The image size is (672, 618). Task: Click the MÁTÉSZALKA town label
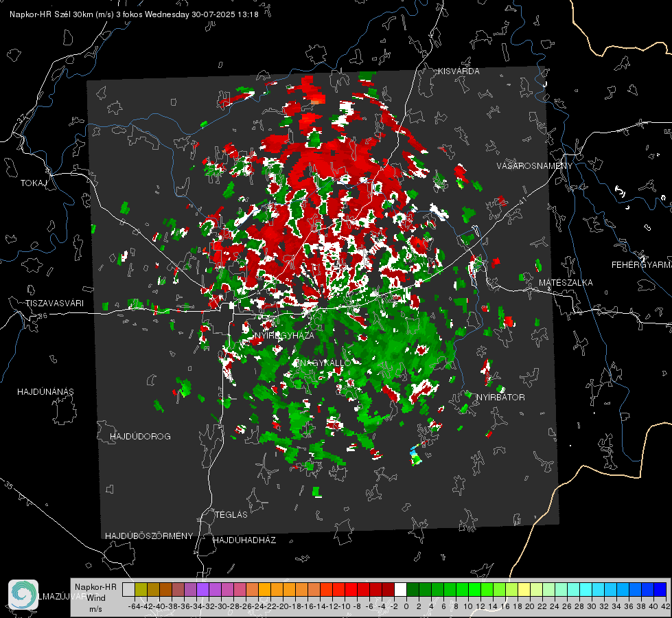click(x=566, y=283)
